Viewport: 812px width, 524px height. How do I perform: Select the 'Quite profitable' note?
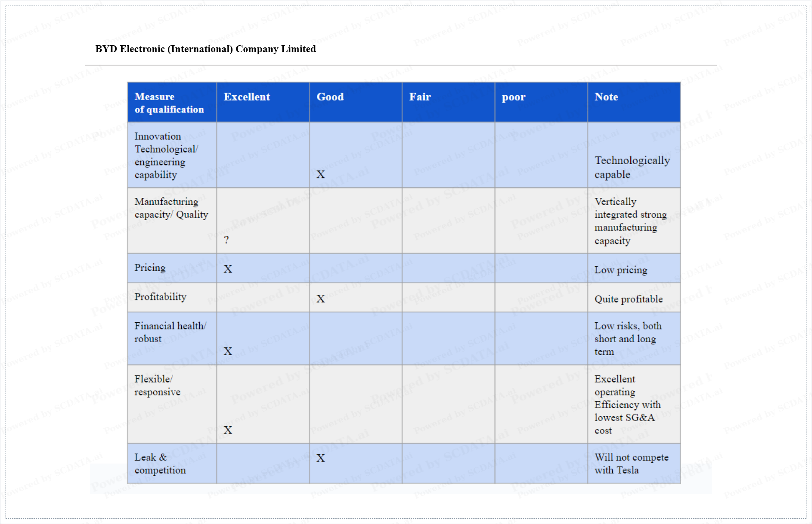[x=629, y=299]
